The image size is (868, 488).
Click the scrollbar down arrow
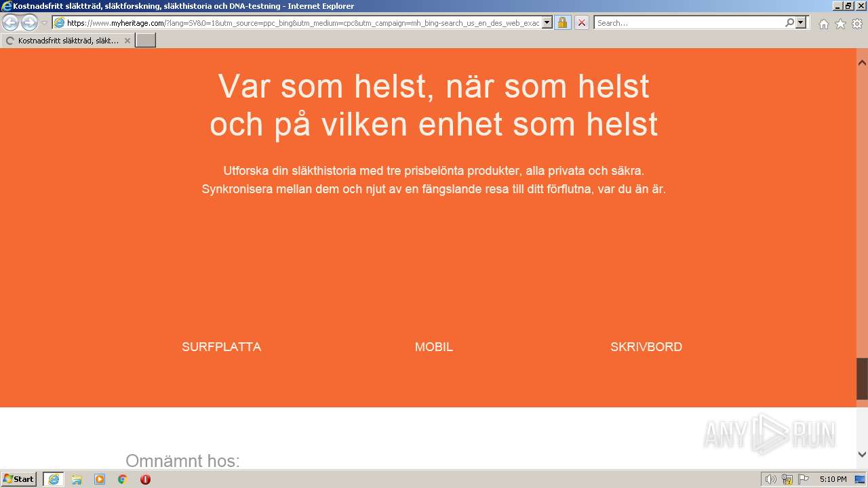pyautogui.click(x=863, y=454)
